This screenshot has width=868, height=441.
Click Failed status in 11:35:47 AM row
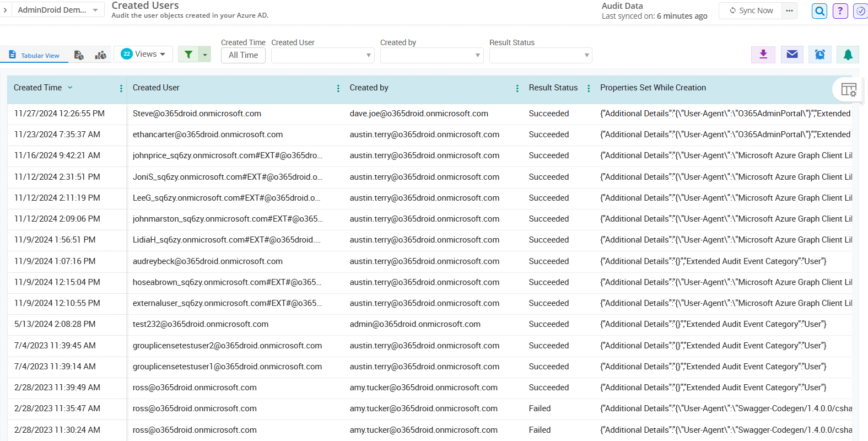click(540, 408)
